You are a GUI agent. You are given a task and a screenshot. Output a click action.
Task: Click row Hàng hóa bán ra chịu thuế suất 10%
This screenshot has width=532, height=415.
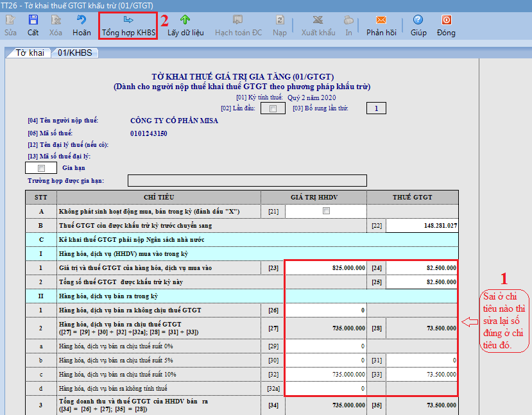click(x=242, y=375)
